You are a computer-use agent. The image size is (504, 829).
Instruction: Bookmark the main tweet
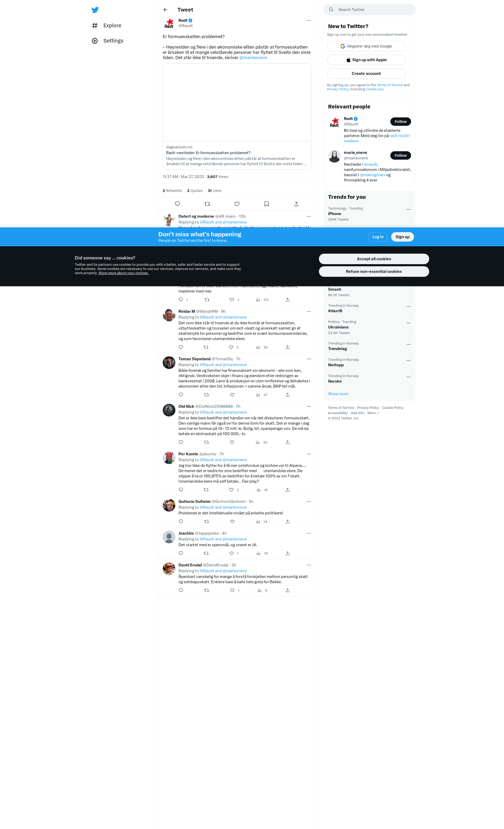coord(266,204)
